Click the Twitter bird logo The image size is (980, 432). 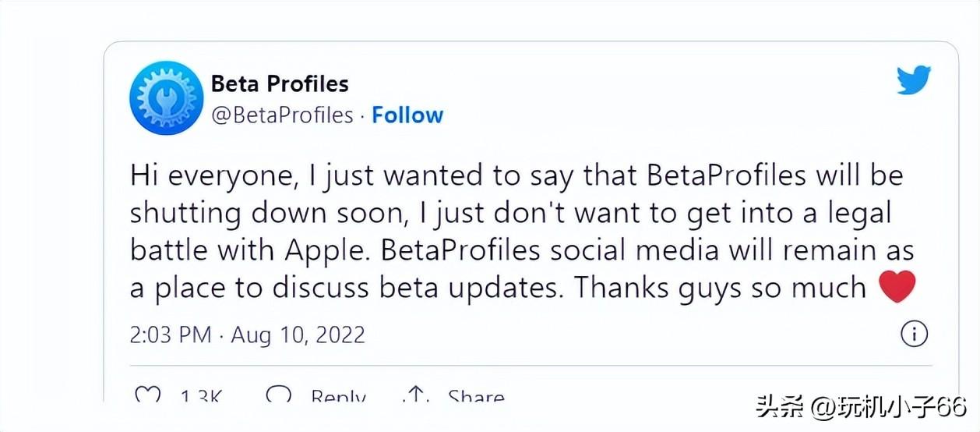pyautogui.click(x=913, y=80)
